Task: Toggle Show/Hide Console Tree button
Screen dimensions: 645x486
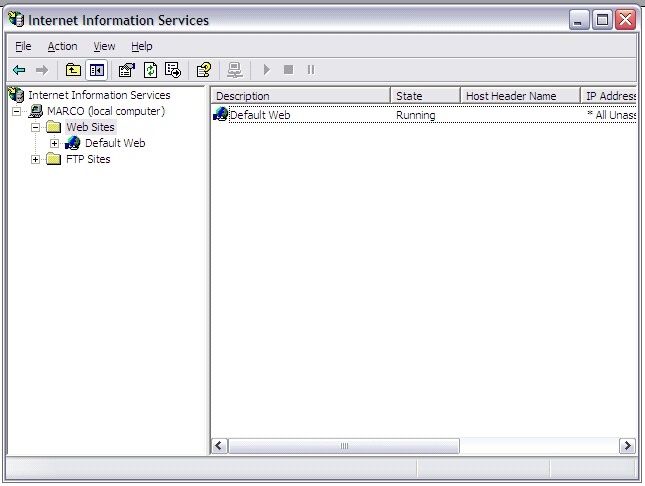Action: tap(97, 70)
